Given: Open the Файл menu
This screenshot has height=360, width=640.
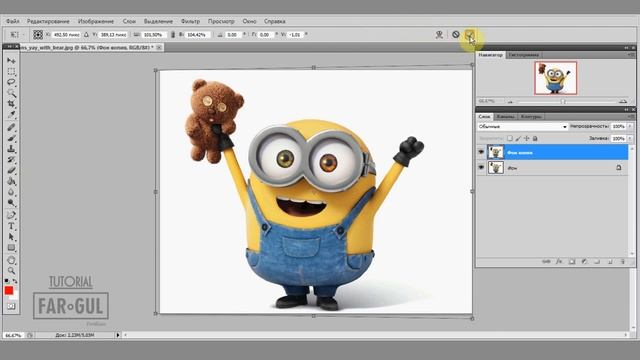Looking at the screenshot, I should point(13,21).
